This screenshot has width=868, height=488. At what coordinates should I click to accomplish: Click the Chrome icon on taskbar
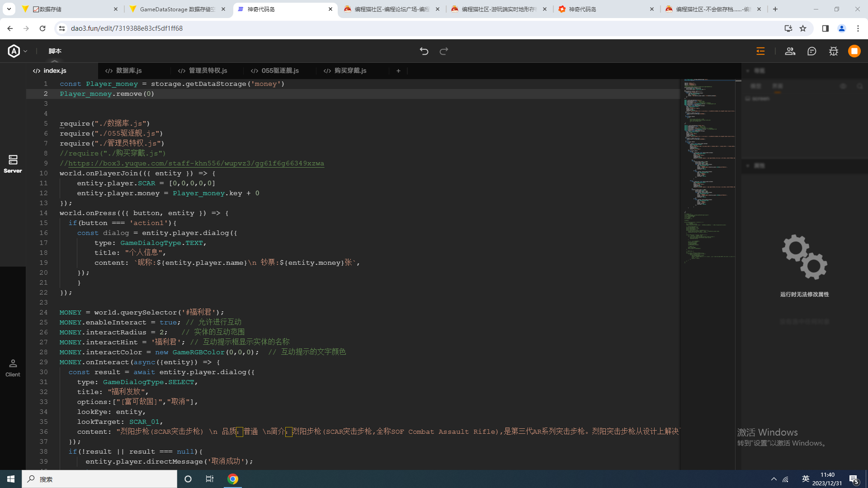(233, 479)
